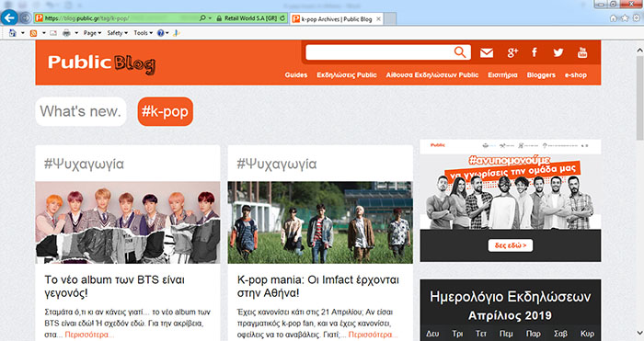Click the blog search input field
Image resolution: width=644 pixels, height=341 pixels.
[x=379, y=52]
